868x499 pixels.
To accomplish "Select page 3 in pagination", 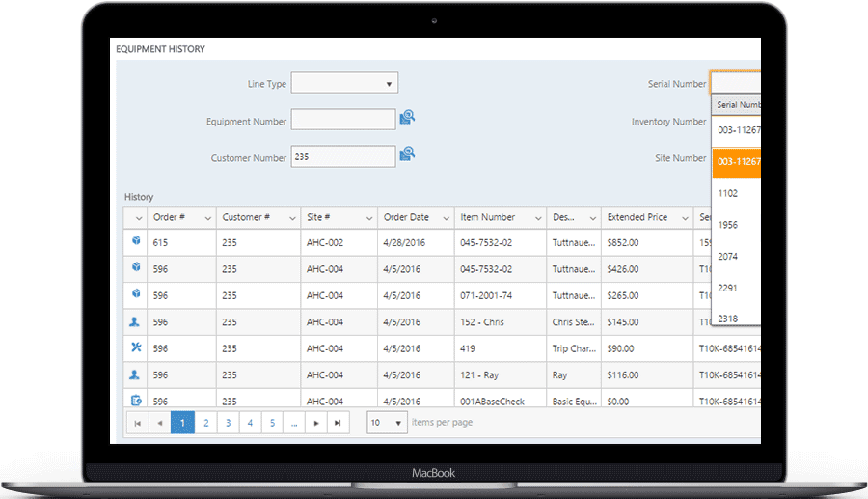I will 228,423.
